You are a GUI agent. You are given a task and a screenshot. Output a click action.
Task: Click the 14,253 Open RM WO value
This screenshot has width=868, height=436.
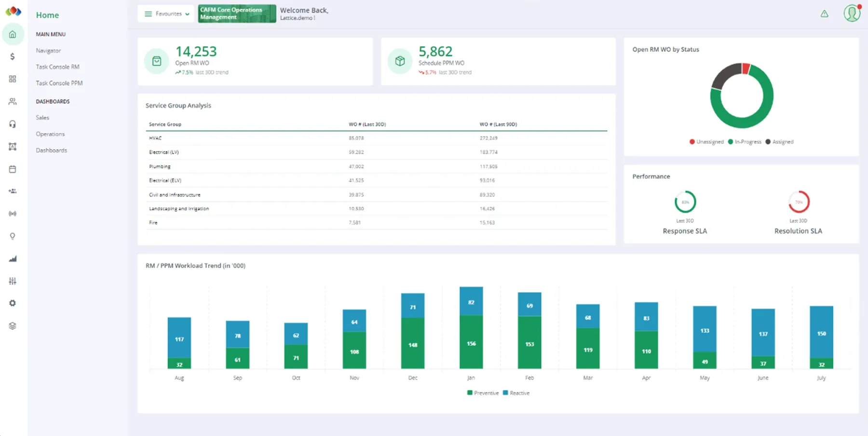coord(196,52)
